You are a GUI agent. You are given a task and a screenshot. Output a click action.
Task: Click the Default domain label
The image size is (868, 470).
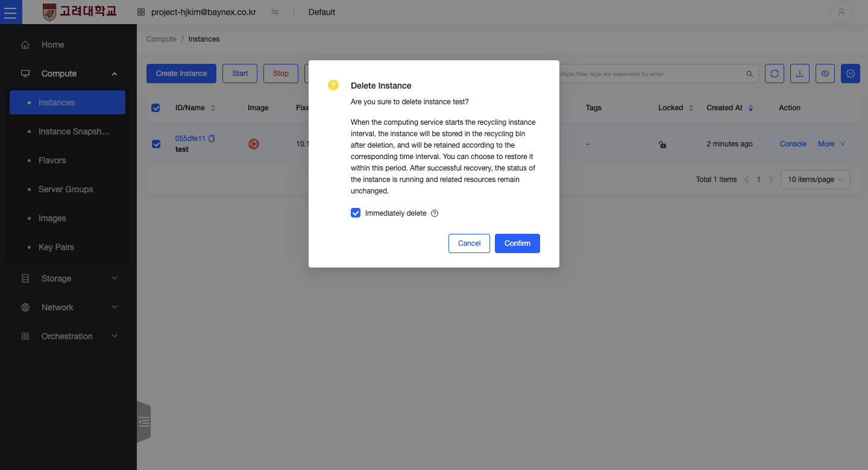click(x=322, y=12)
